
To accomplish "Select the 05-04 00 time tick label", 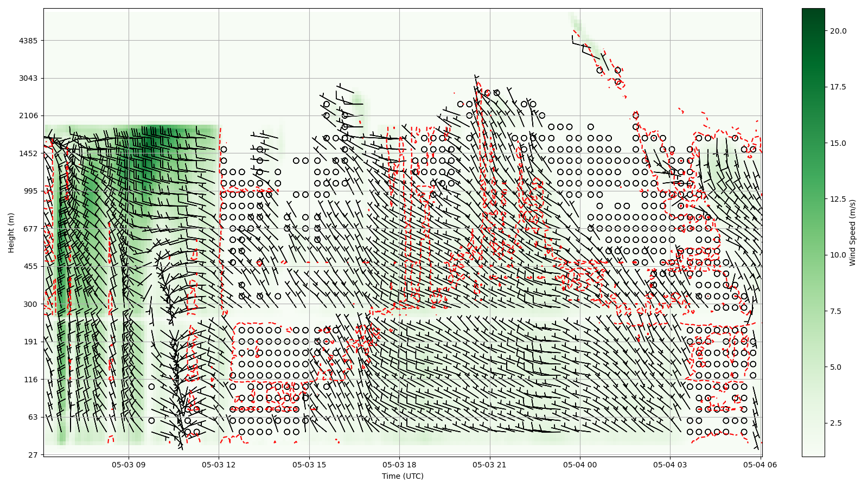I will pyautogui.click(x=580, y=465).
